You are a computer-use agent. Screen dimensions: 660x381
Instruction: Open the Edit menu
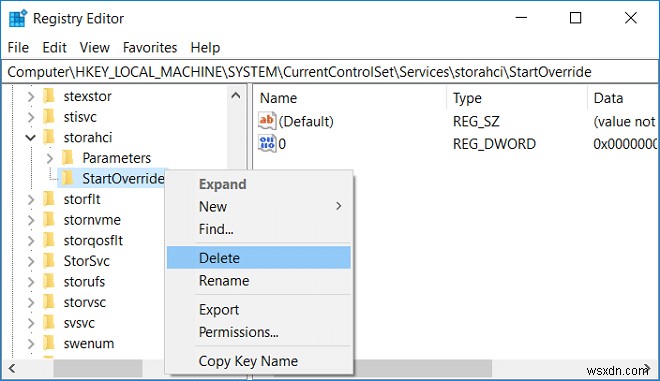pyautogui.click(x=54, y=48)
